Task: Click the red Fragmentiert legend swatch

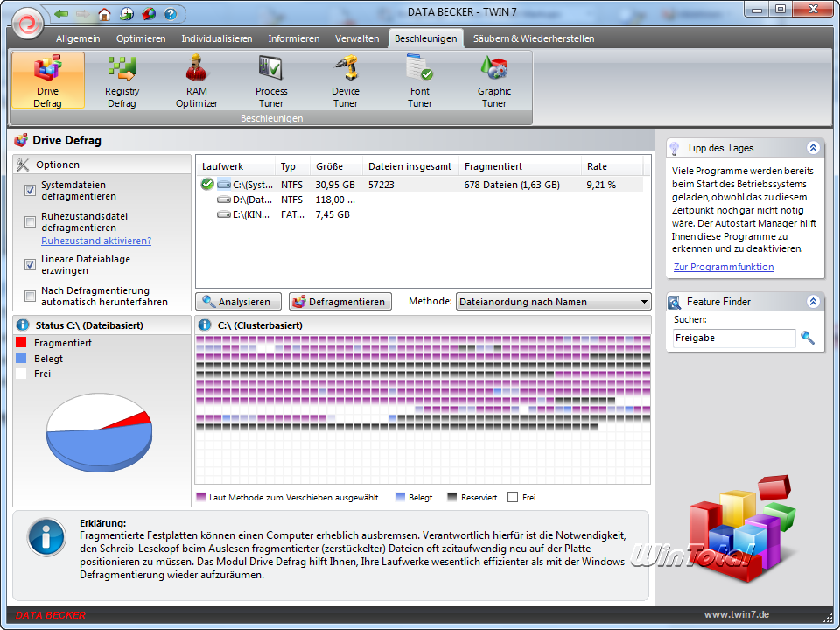Action: click(21, 343)
